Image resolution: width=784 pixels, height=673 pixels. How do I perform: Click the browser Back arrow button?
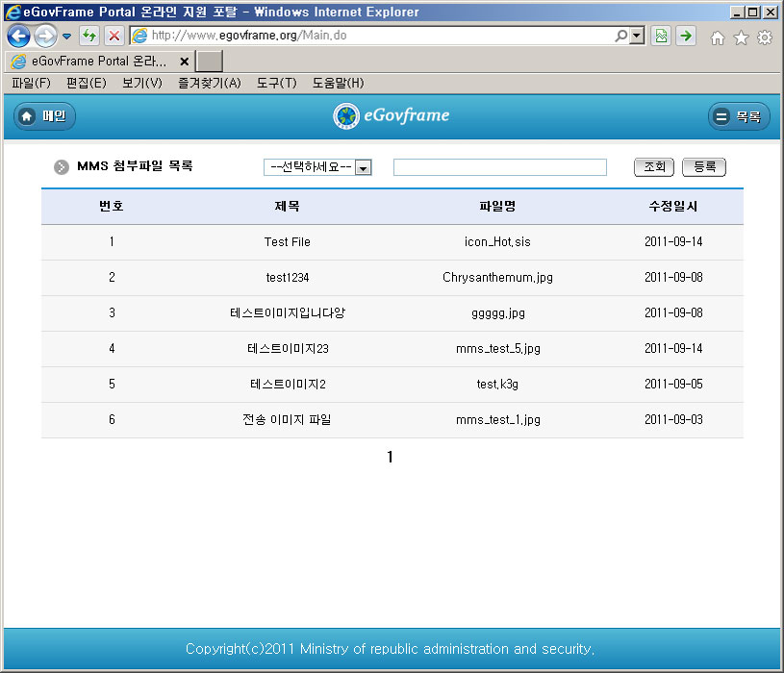pyautogui.click(x=18, y=37)
